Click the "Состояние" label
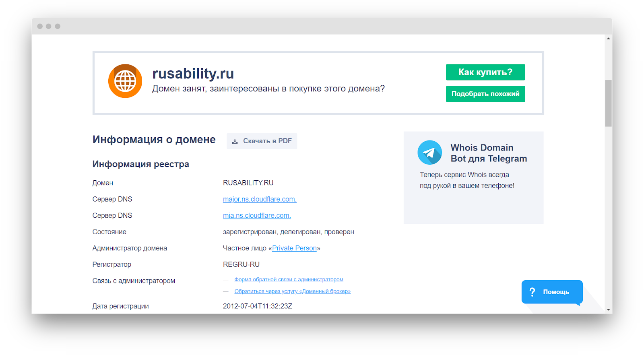644x359 pixels. [109, 232]
